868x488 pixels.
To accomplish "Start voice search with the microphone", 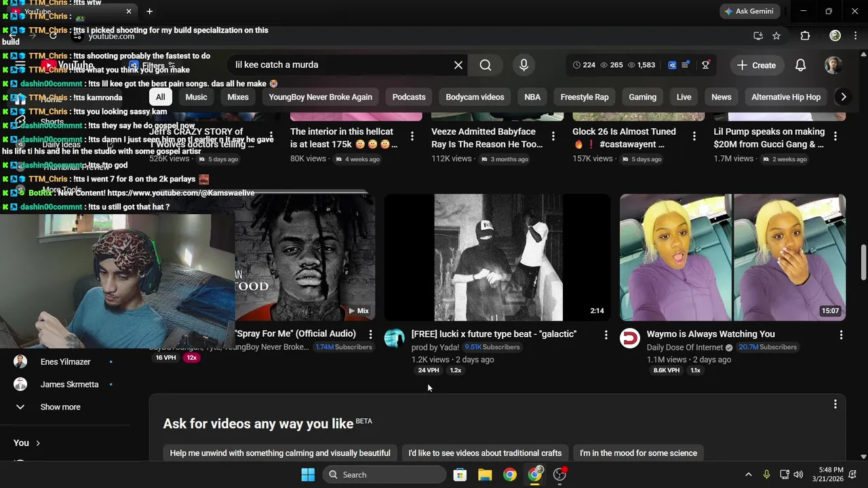I will click(x=524, y=65).
